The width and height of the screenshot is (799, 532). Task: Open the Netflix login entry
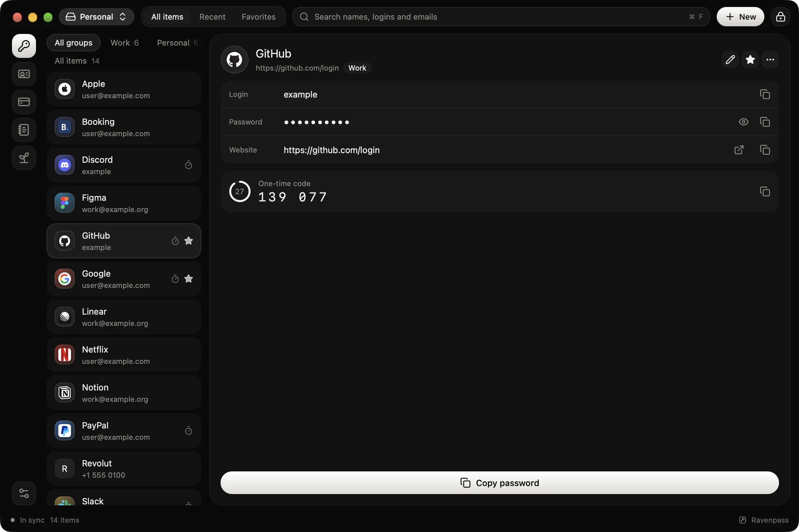click(x=124, y=355)
